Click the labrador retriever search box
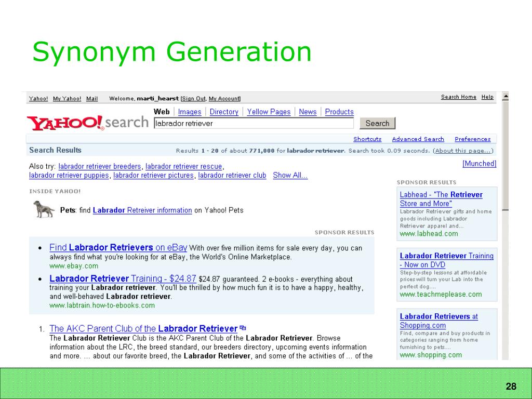The image size is (532, 399). (x=254, y=124)
